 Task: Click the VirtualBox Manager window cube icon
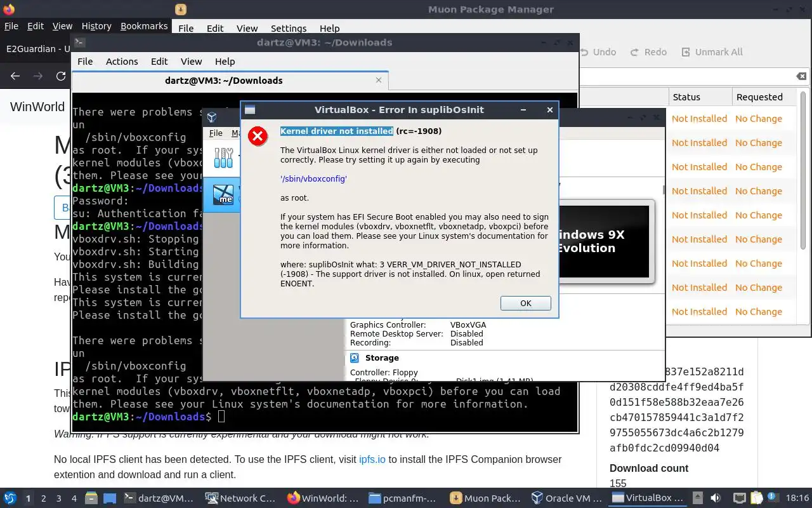(212, 117)
